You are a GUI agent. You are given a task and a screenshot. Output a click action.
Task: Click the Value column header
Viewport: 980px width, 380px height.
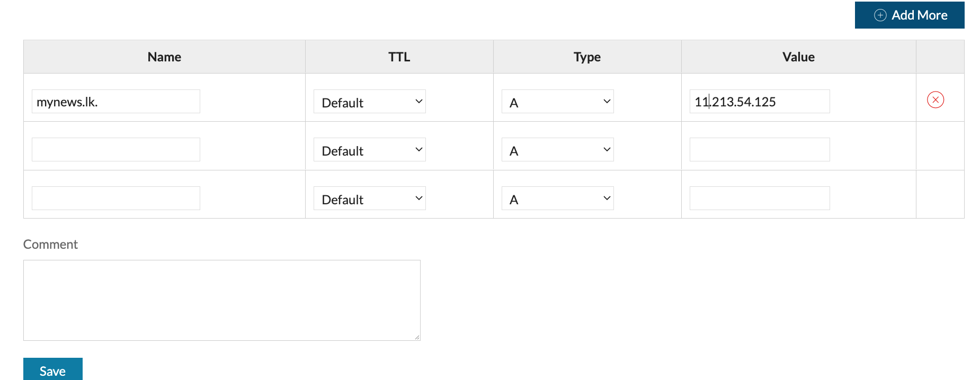798,57
